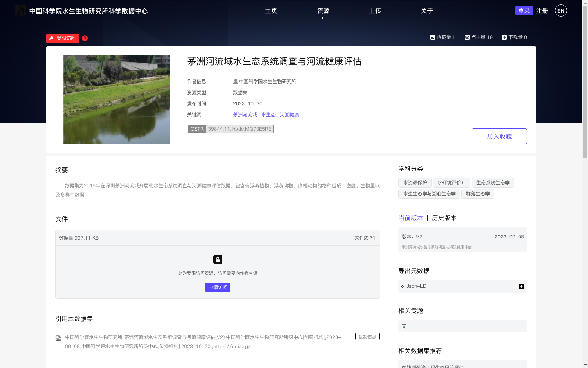Click the EN language switch circle
The image size is (588, 368).
pos(561,11)
